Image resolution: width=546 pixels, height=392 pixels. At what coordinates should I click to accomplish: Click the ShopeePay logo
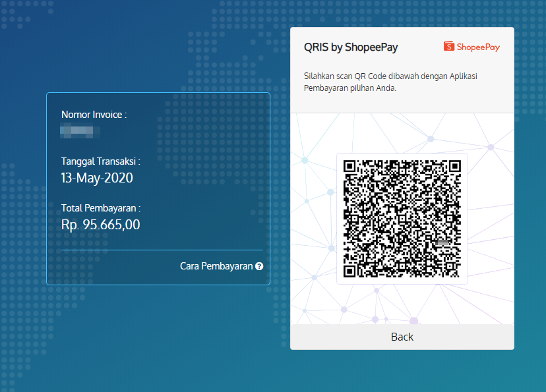tap(471, 47)
